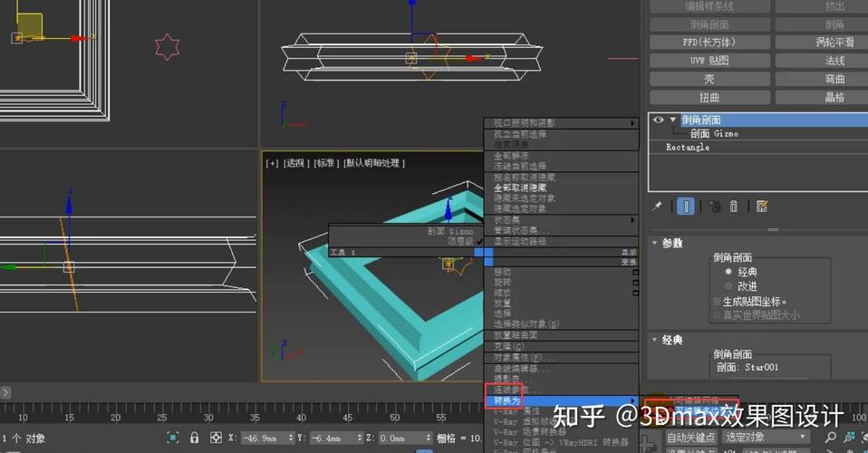The image size is (868, 453).
Task: Collapse the 倒角剖面 modifier sub-tree arrow
Action: coord(672,120)
